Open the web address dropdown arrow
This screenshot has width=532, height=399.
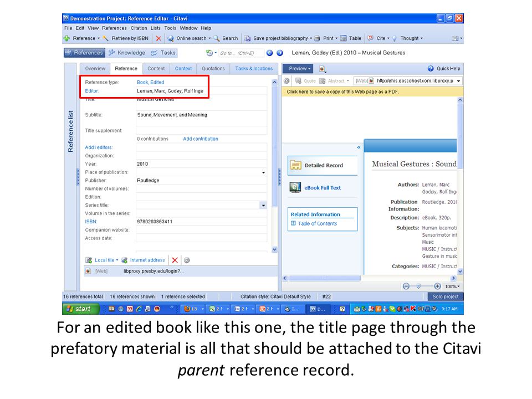click(x=459, y=81)
